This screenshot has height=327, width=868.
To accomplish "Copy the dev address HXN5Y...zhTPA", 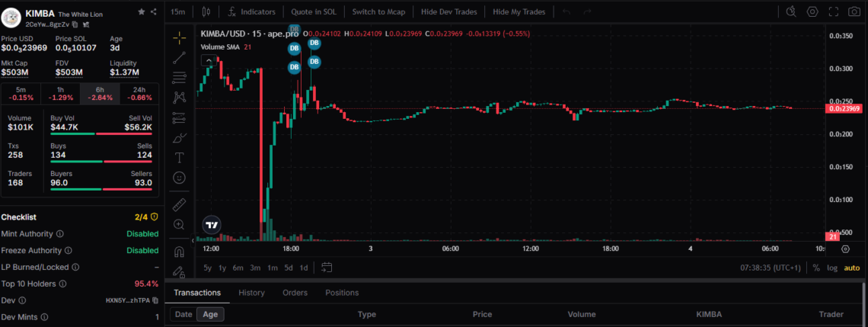I will pyautogui.click(x=155, y=300).
